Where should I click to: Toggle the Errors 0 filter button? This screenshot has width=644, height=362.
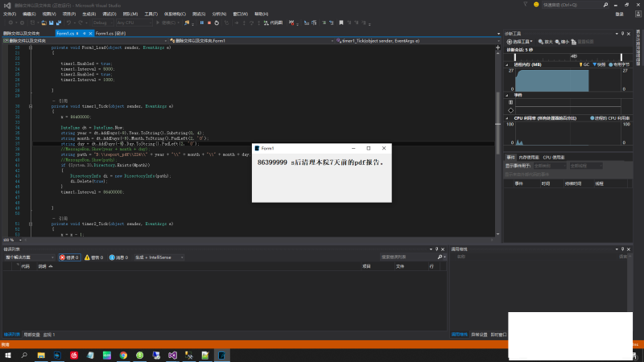[69, 257]
